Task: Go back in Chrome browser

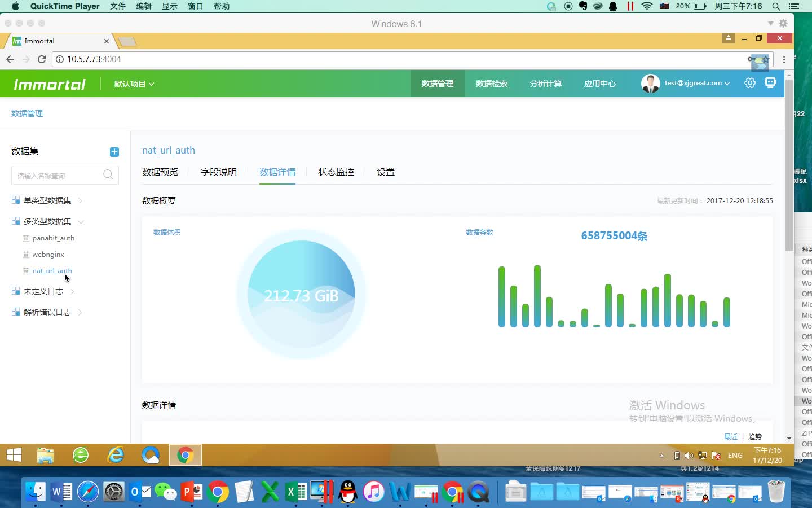Action: click(10, 59)
